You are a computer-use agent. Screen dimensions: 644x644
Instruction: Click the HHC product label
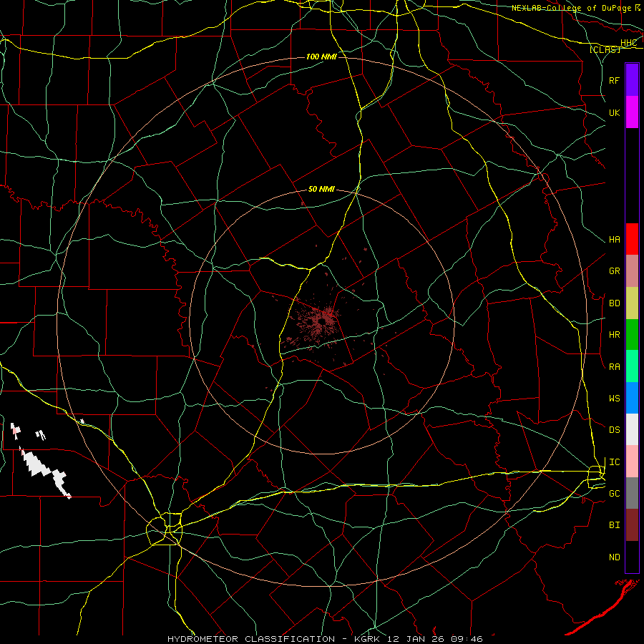tap(628, 43)
